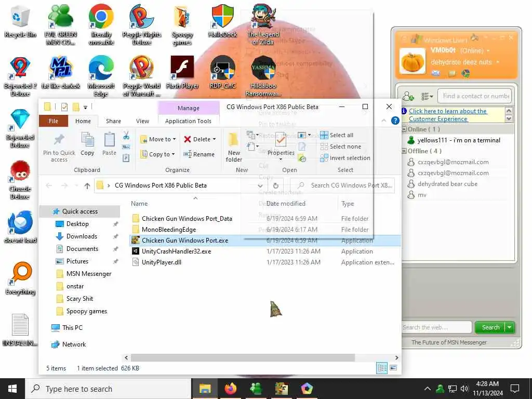
Task: Click the horizontal scrollbar in Explorer
Action: [x=243, y=357]
